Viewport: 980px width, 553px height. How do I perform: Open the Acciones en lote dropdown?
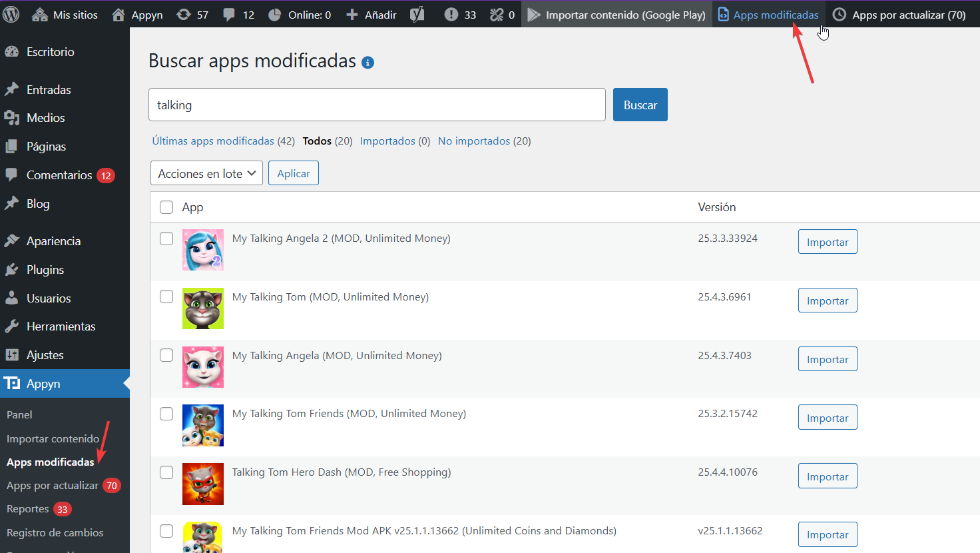tap(206, 173)
